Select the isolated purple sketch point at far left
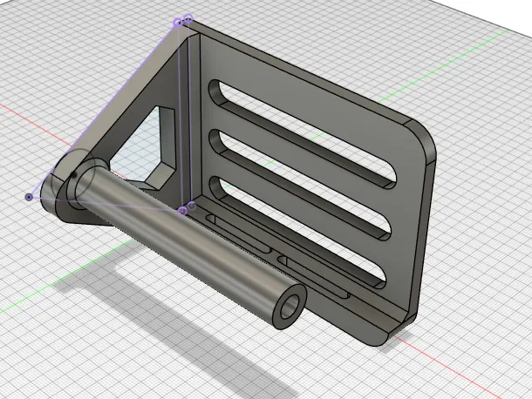This screenshot has height=399, width=532. [29, 197]
